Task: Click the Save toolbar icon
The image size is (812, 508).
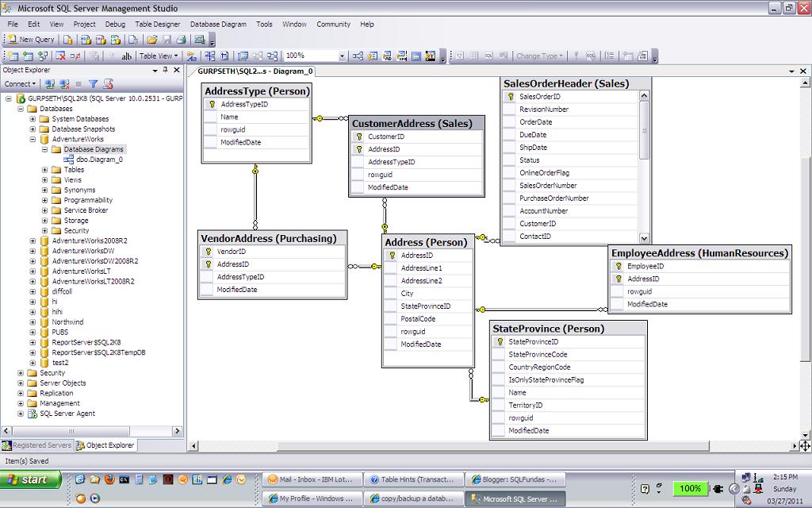Action: tap(167, 39)
